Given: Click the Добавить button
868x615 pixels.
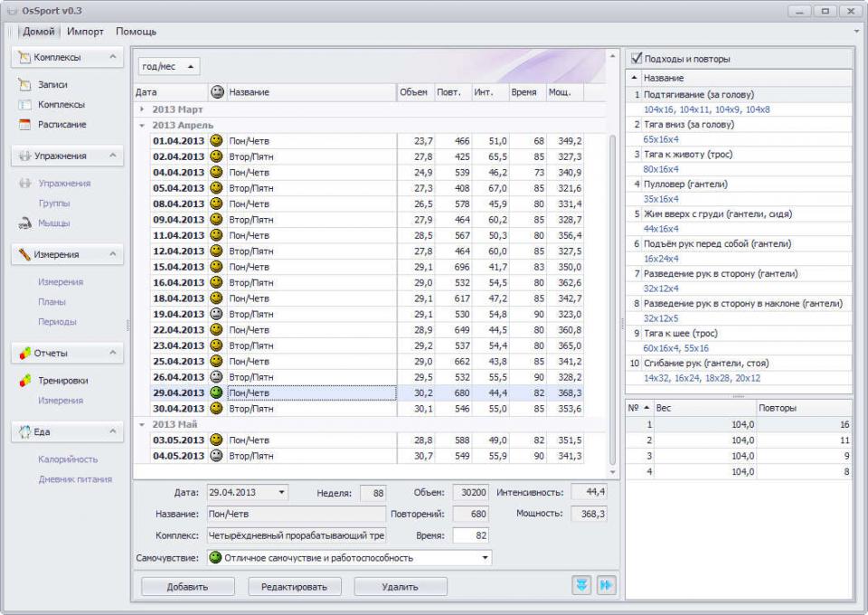Looking at the screenshot, I should coord(187,587).
